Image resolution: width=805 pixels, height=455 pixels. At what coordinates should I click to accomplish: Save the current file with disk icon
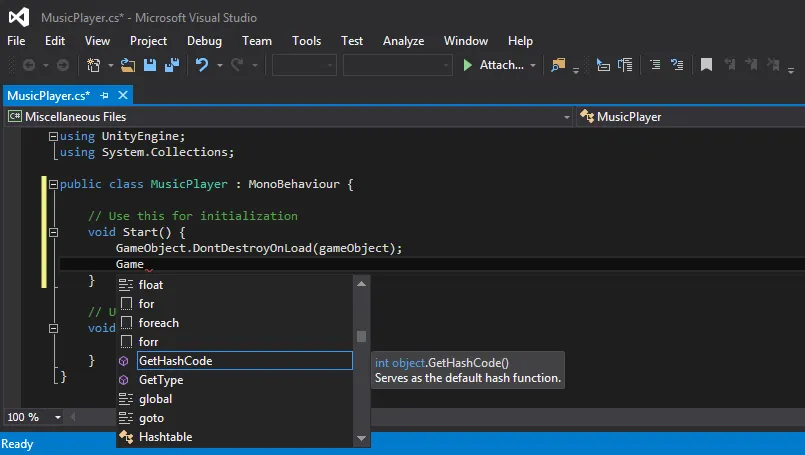[149, 65]
